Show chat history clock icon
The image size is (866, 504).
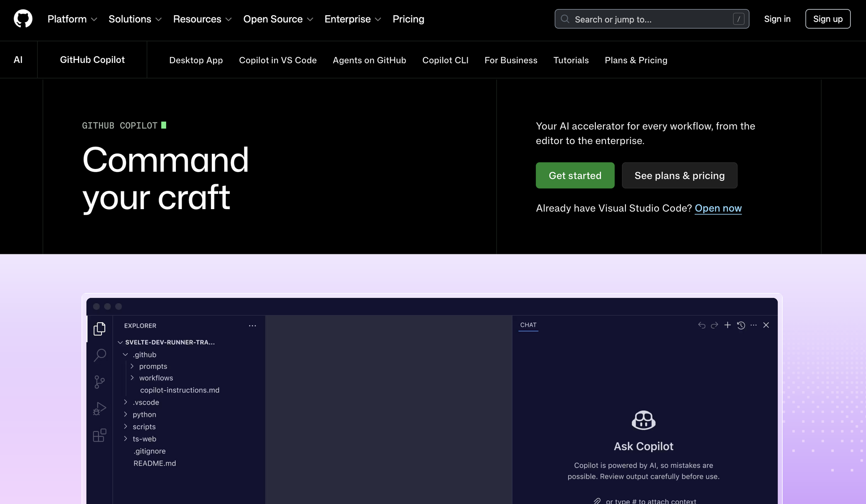click(741, 325)
